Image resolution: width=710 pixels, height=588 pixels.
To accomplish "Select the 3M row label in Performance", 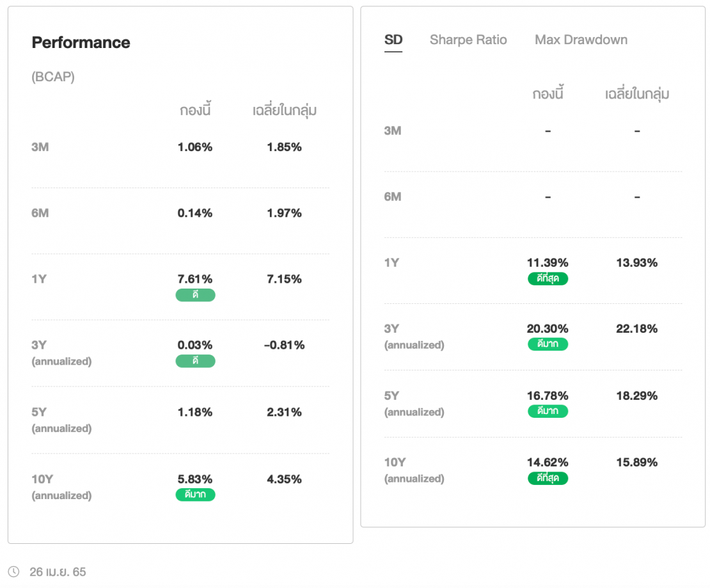I will [40, 147].
